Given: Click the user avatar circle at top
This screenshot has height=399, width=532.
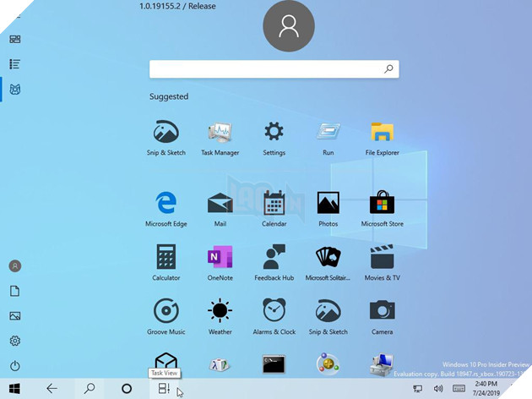Looking at the screenshot, I should click(x=289, y=26).
